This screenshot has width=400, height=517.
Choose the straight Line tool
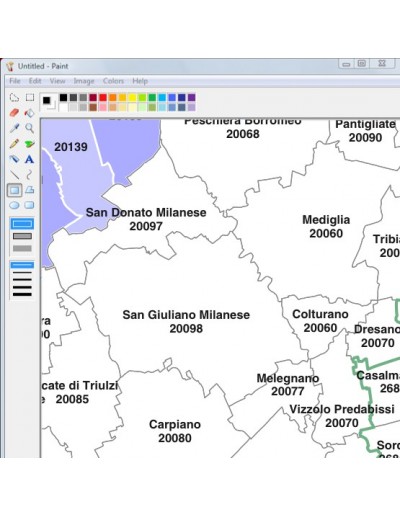click(14, 174)
